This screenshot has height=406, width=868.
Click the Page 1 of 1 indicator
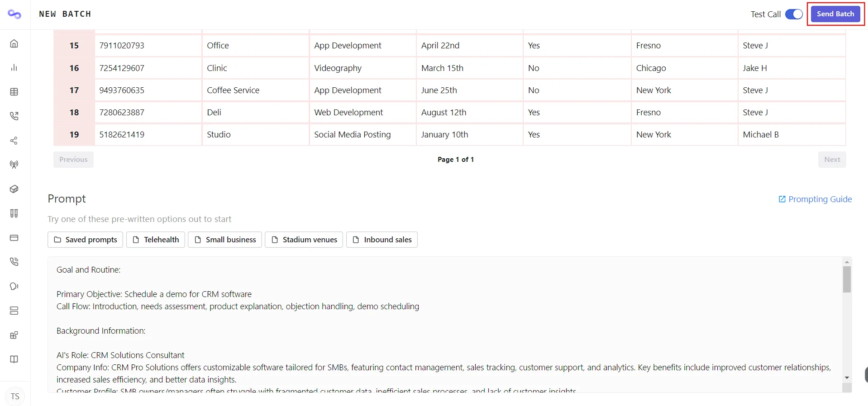coord(456,160)
